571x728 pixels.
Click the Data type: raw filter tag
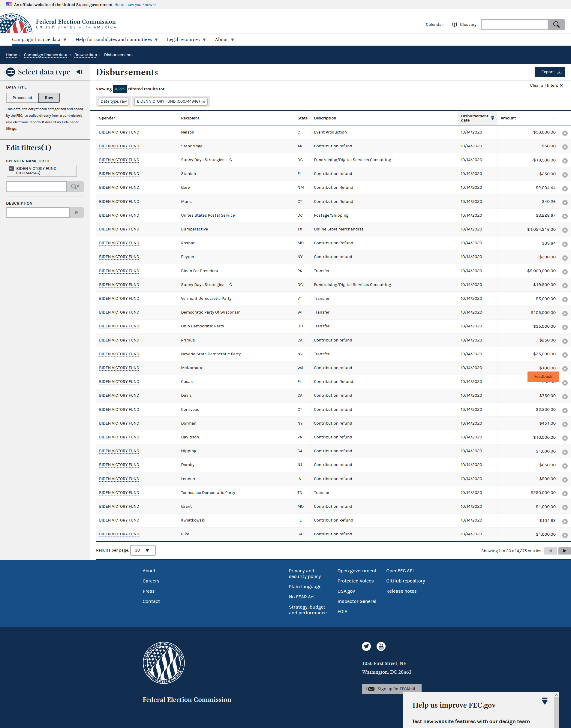coord(114,101)
